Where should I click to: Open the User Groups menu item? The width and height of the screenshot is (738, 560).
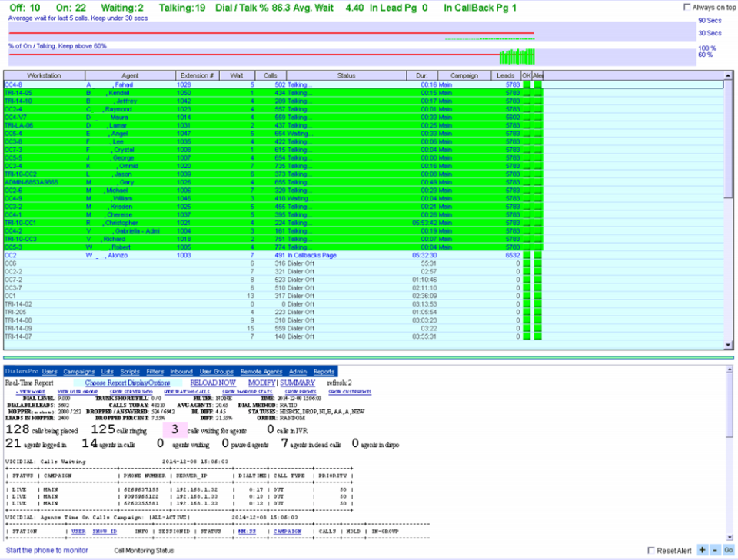coord(217,372)
